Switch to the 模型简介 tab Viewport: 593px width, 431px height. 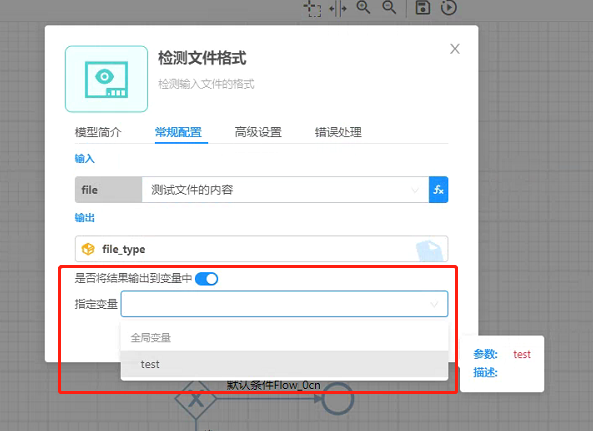point(98,132)
